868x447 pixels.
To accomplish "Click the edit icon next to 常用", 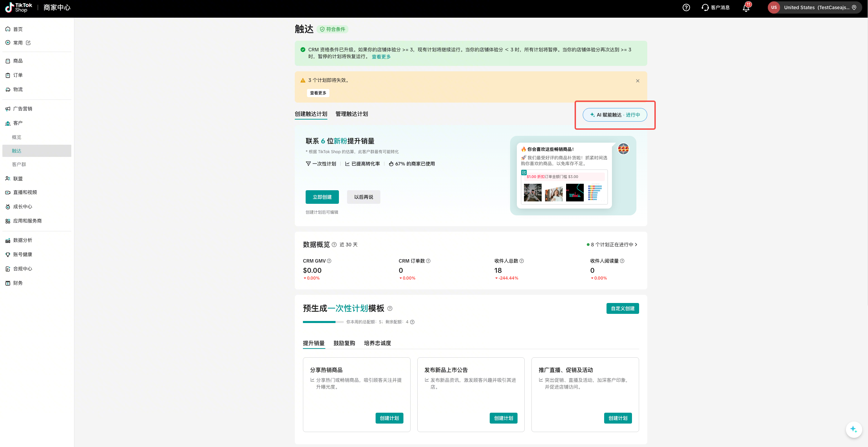I will 28,43.
